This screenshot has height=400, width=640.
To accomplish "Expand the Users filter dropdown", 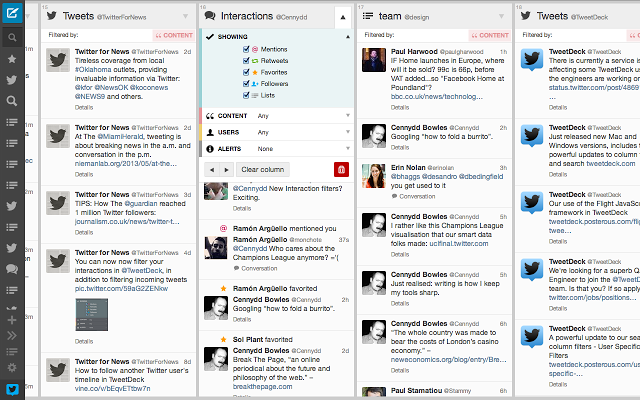I will tap(300, 132).
